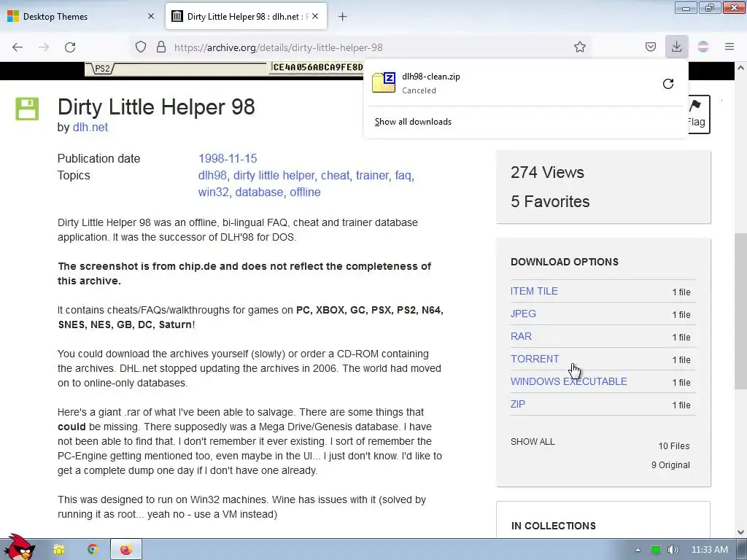Click the 5 Favorites statistic

click(550, 201)
